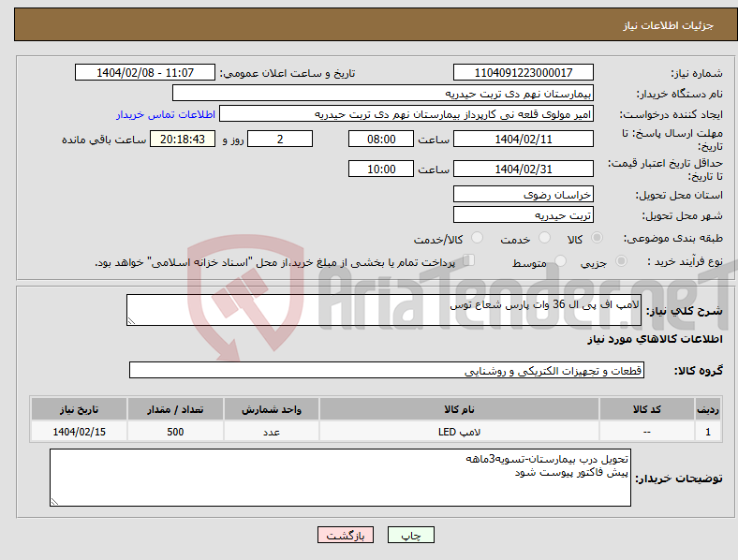Click the تاریخ نیاز column header
Screen dimensions: 738x560
79,409
